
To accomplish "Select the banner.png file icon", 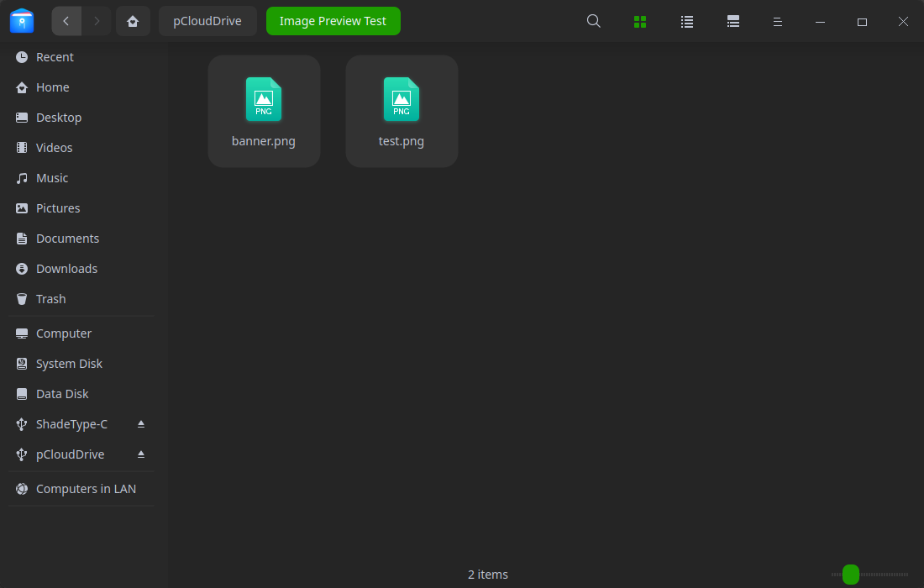I will coord(264,99).
